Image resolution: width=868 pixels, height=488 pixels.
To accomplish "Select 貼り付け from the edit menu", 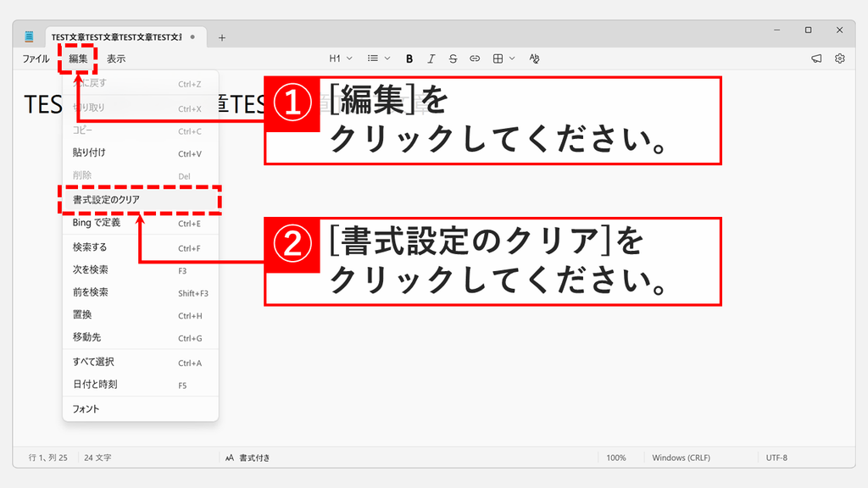I will (141, 153).
